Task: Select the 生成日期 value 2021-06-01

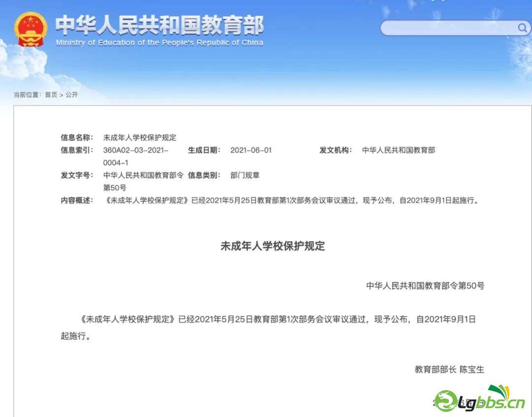Action: 251,150
